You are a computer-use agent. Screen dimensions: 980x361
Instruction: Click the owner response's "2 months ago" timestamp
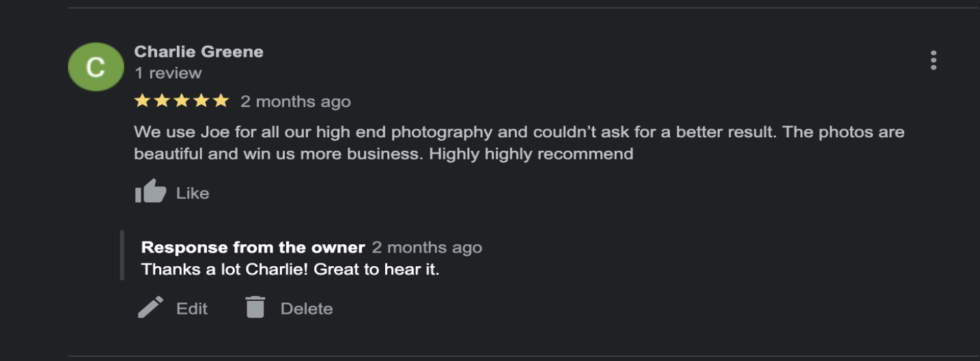427,247
